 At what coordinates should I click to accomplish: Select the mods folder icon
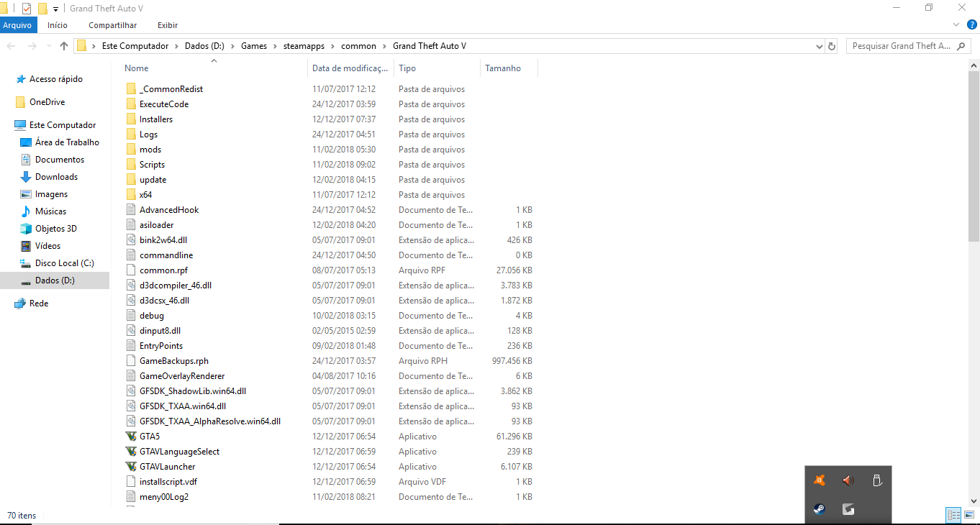point(130,150)
